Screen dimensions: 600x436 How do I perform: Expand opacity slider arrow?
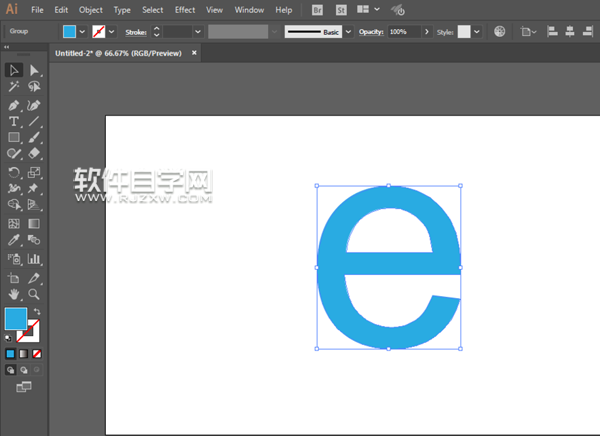tap(427, 31)
